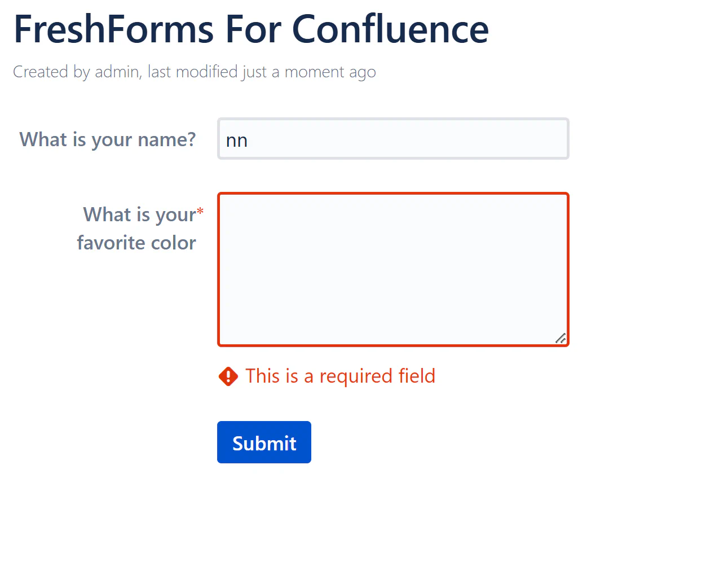Click the red error warning icon

(228, 376)
